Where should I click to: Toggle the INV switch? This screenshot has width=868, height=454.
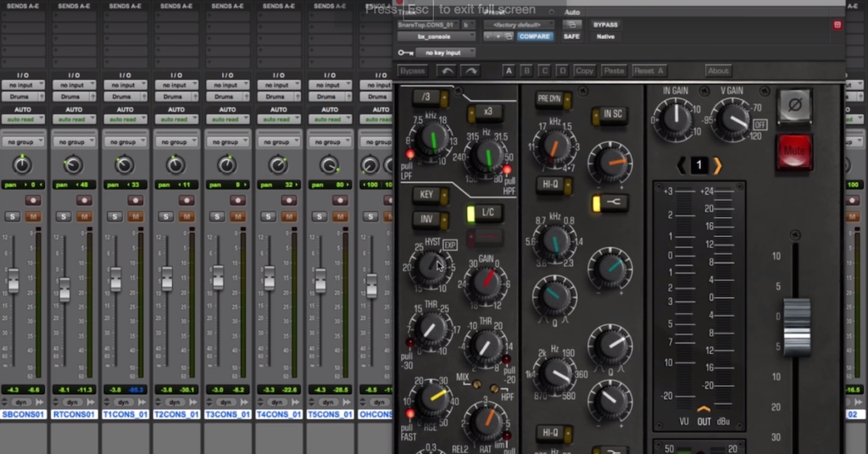tap(431, 219)
